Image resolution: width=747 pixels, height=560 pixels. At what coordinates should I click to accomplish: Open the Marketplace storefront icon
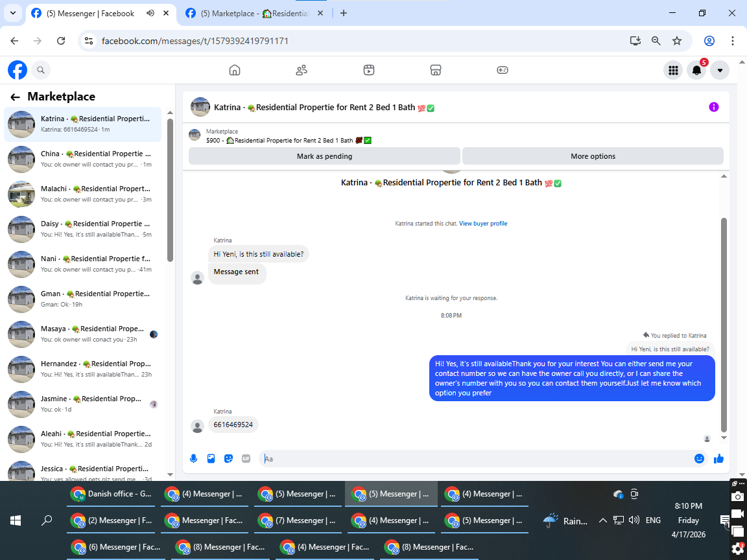pos(436,70)
